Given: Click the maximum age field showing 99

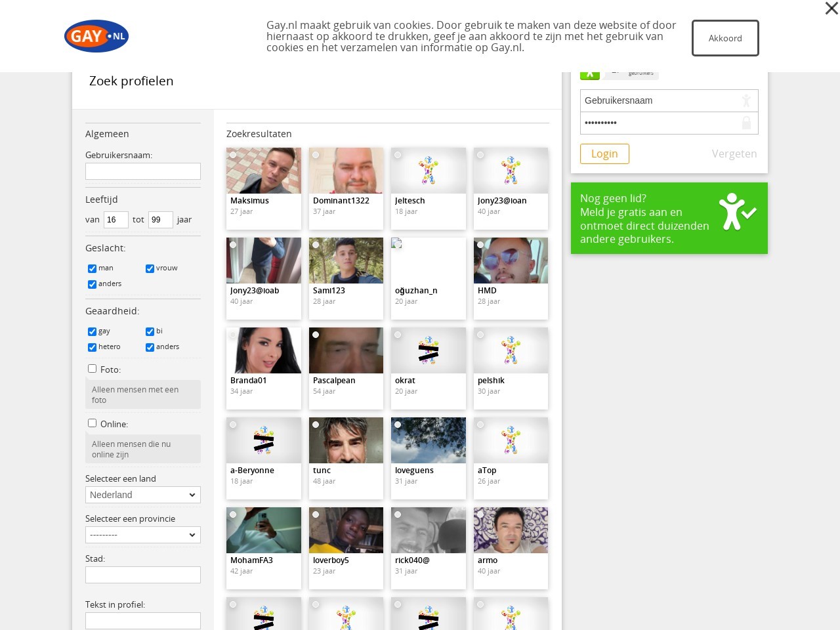Looking at the screenshot, I should (161, 220).
